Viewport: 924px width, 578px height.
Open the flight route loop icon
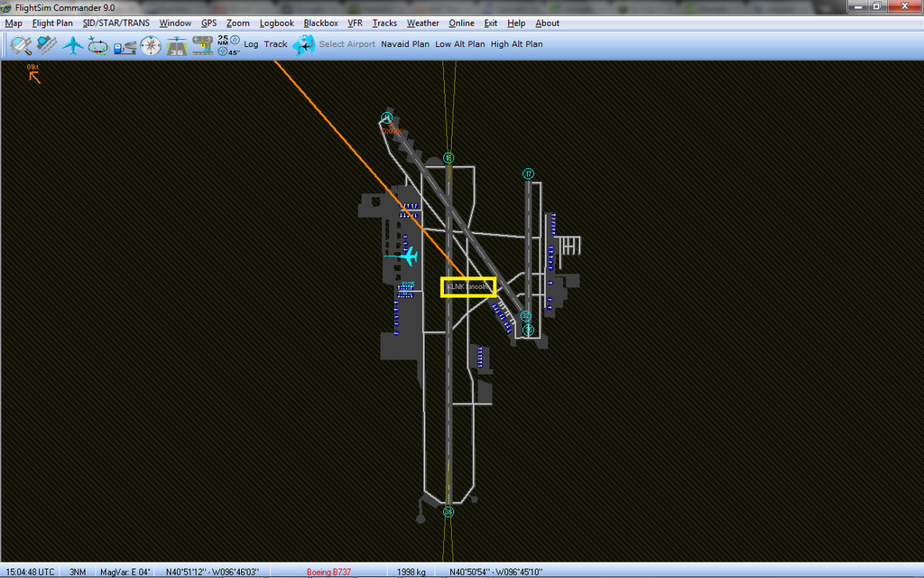(98, 44)
